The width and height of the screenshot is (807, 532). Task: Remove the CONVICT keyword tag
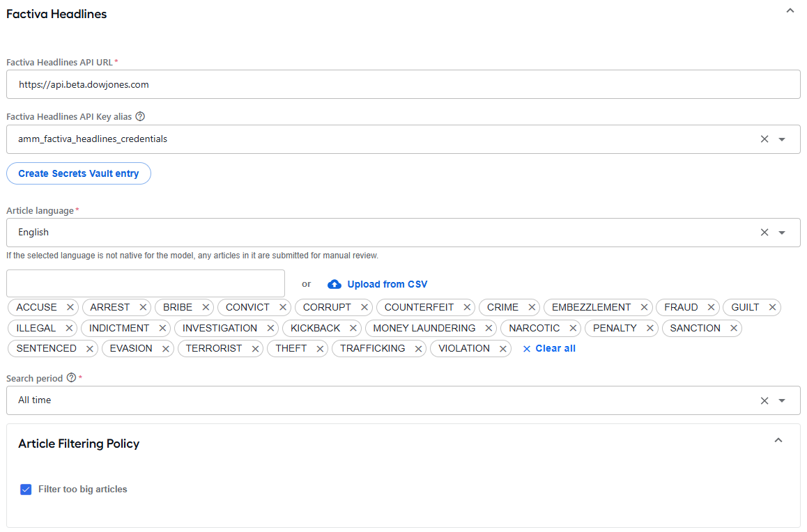coord(282,307)
